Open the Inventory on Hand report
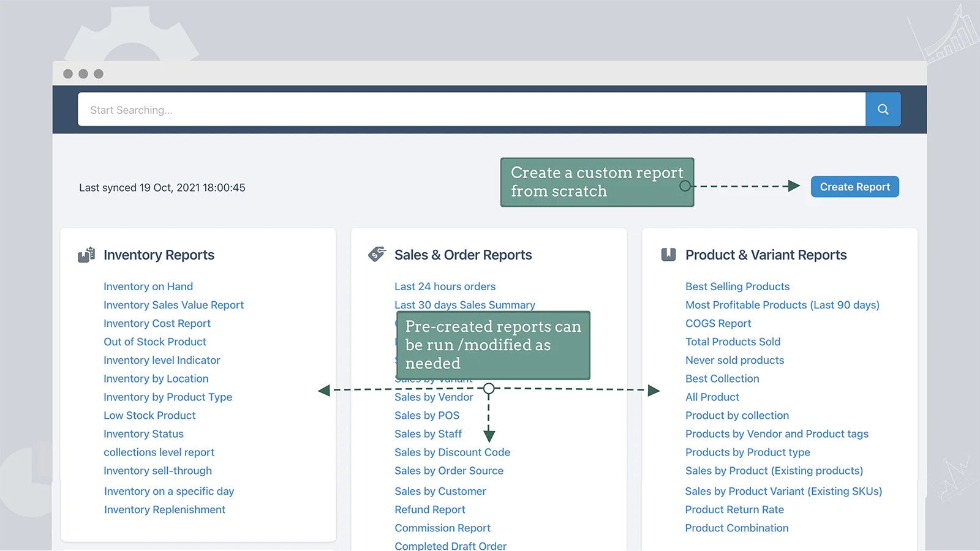Viewport: 980px width, 551px height. [148, 287]
